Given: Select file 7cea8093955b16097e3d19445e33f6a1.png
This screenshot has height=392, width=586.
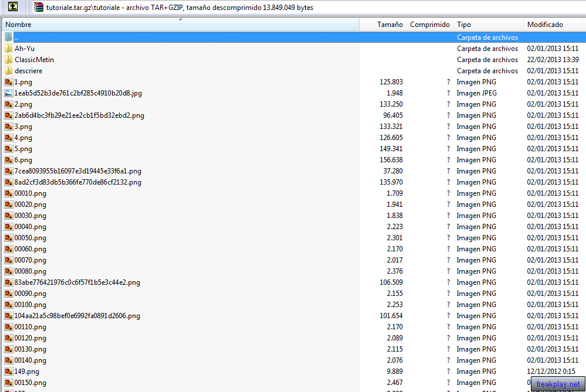Looking at the screenshot, I should [x=78, y=171].
